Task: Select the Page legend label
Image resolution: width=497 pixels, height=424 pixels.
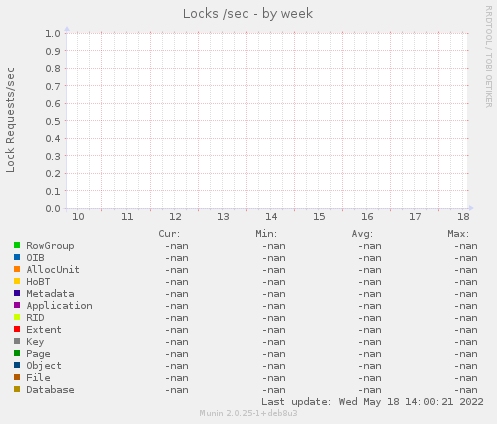Action: 38,354
